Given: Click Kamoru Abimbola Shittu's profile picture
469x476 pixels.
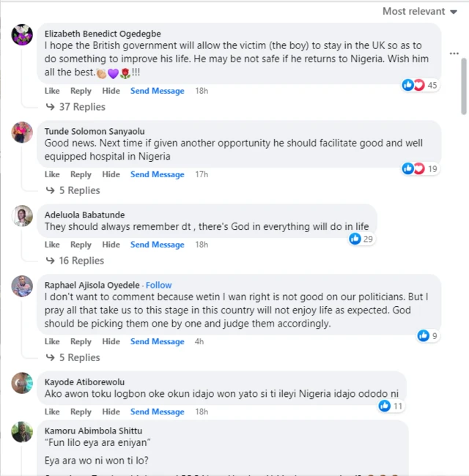Looking at the screenshot, I should pyautogui.click(x=22, y=431).
